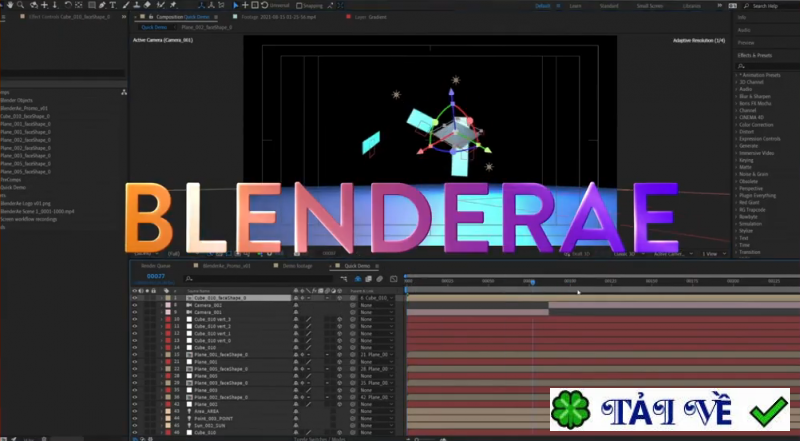Select the Small Screen workspace

(649, 6)
